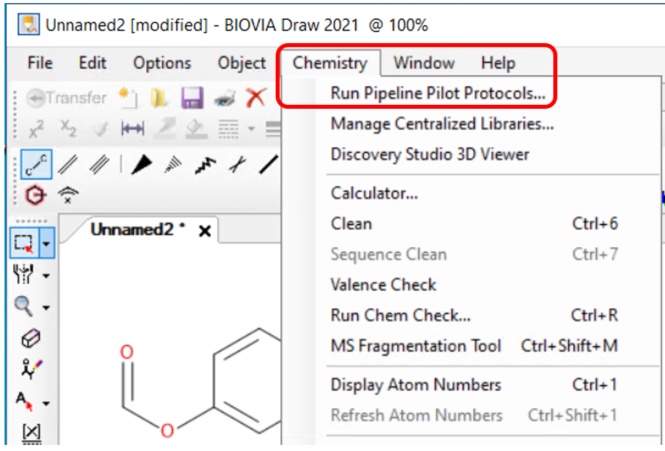Select the bracket [X] tool
This screenshot has height=451, width=665.
coord(31,433)
